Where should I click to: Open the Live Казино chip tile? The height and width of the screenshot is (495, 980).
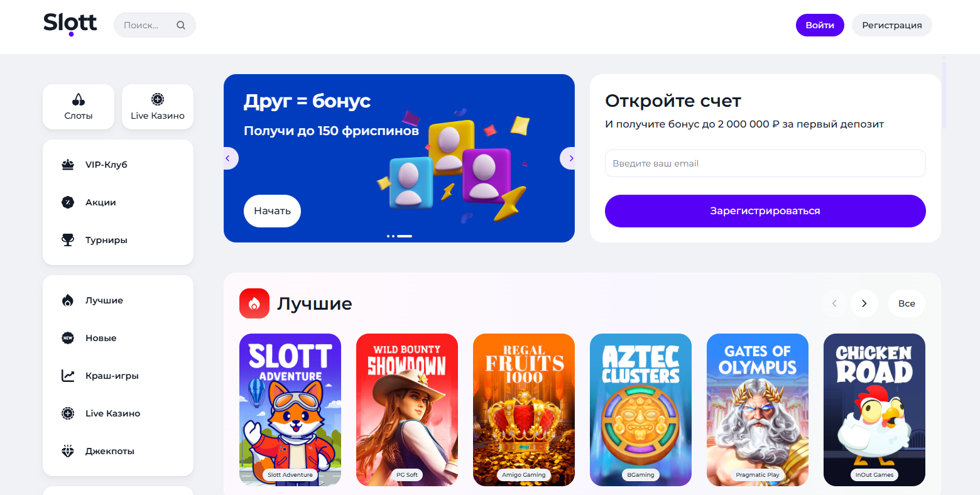pyautogui.click(x=158, y=107)
